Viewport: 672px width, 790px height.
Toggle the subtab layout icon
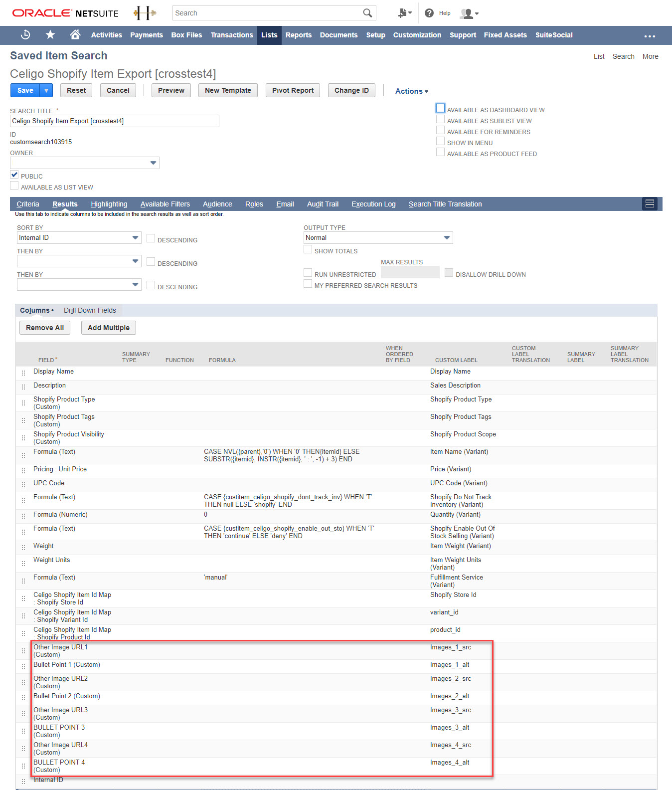point(650,203)
